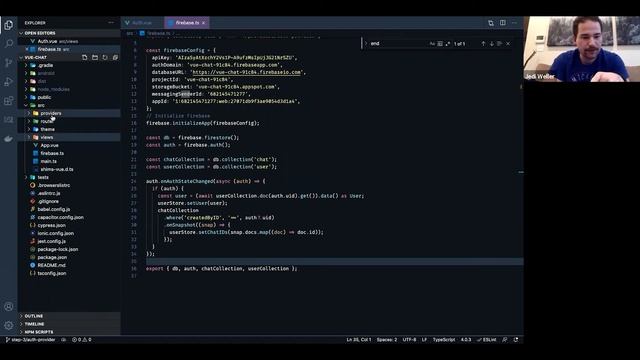Close the find widget
The height and width of the screenshot is (360, 640).
508,44
